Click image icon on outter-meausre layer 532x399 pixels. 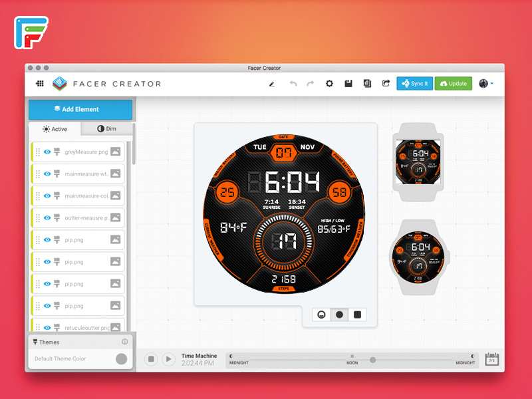coord(115,218)
